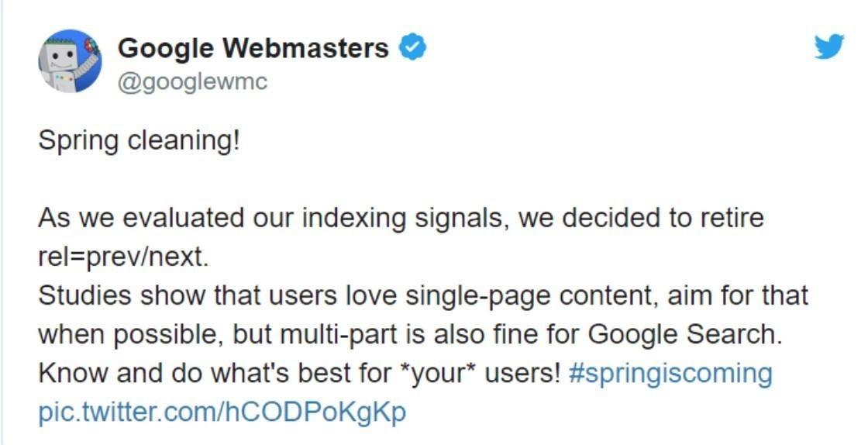Image resolution: width=868 pixels, height=445 pixels.
Task: Click the tweet card's left border
Action: pos(2,233)
